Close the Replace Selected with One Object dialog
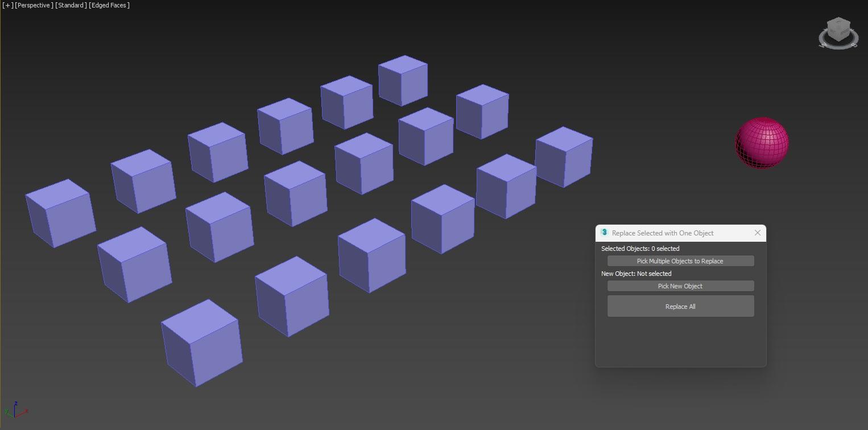The height and width of the screenshot is (430, 868). coord(757,233)
